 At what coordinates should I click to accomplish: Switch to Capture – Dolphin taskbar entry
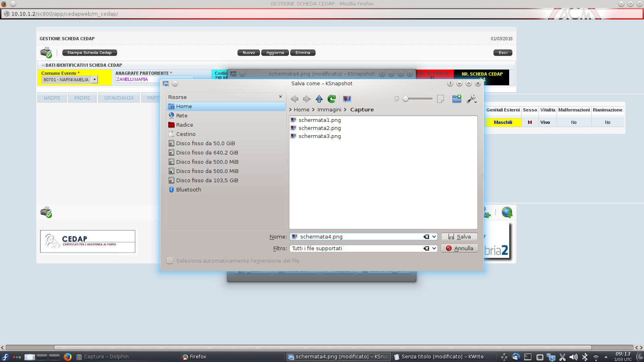127,357
